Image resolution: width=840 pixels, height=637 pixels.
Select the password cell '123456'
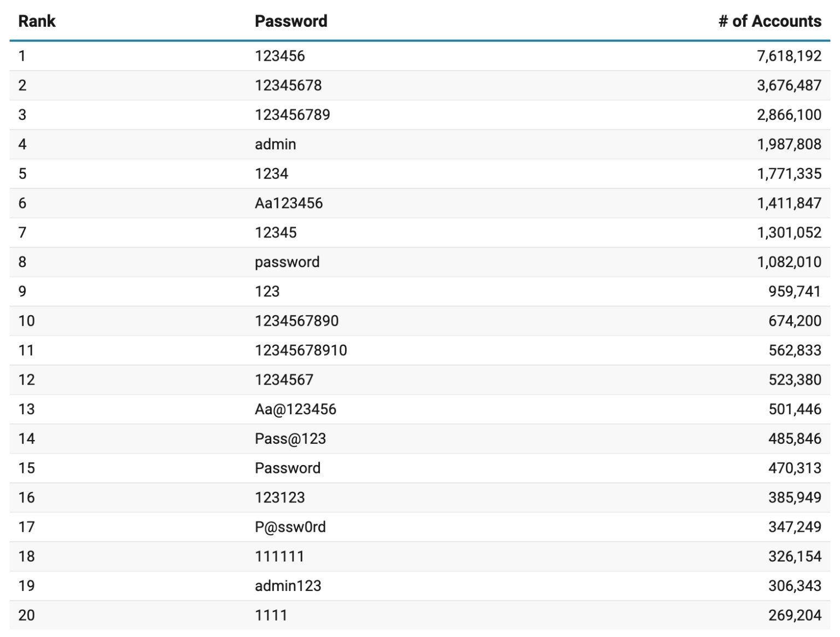tap(279, 56)
